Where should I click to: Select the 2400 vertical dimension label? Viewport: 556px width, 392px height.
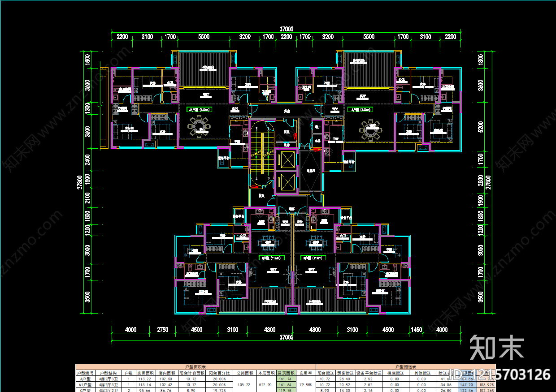click(x=88, y=160)
